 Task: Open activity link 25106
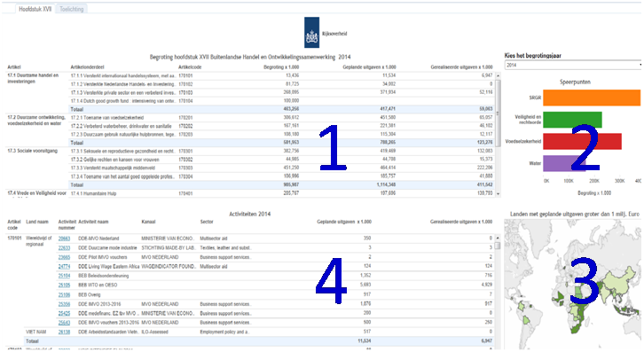pos(64,294)
